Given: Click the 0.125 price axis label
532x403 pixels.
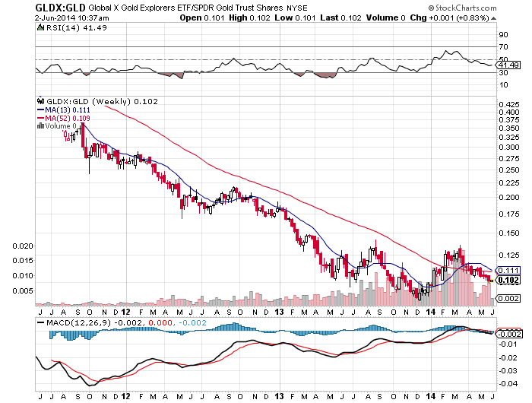Looking at the screenshot, I should pyautogui.click(x=509, y=255).
